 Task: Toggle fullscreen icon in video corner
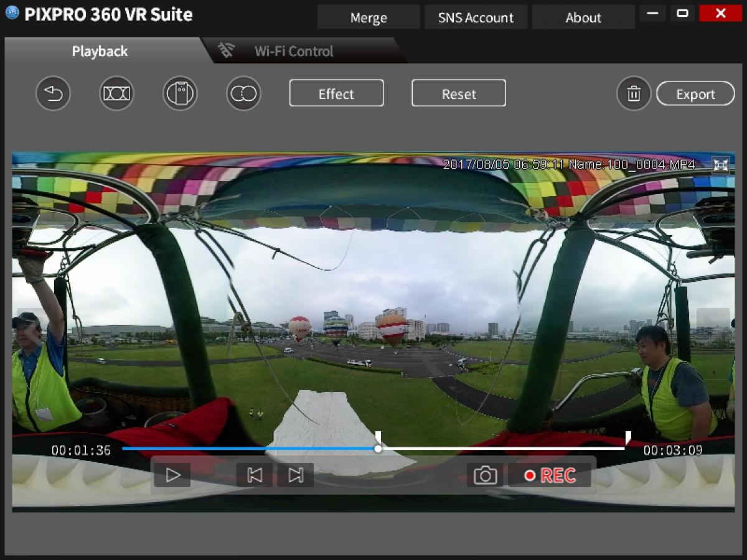[721, 164]
